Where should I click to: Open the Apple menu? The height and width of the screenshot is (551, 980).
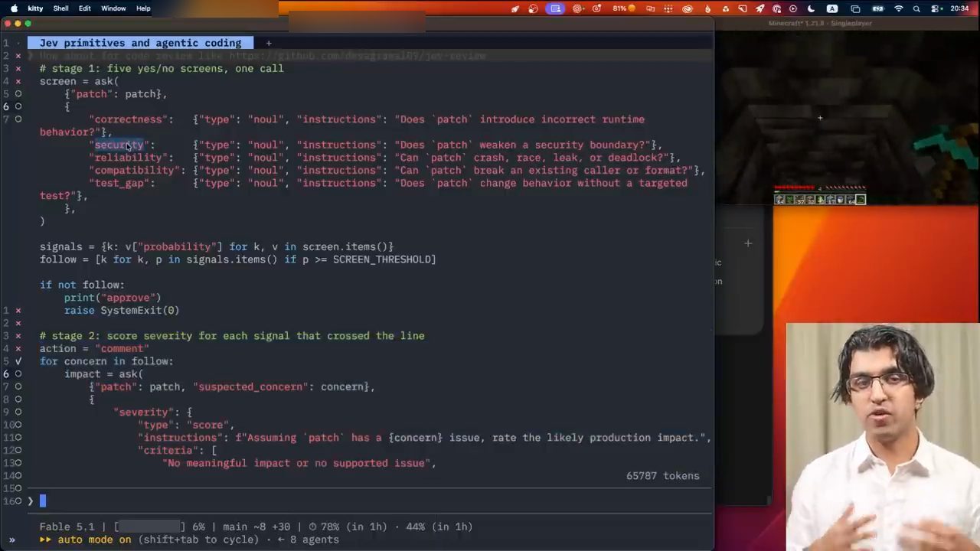pos(14,8)
